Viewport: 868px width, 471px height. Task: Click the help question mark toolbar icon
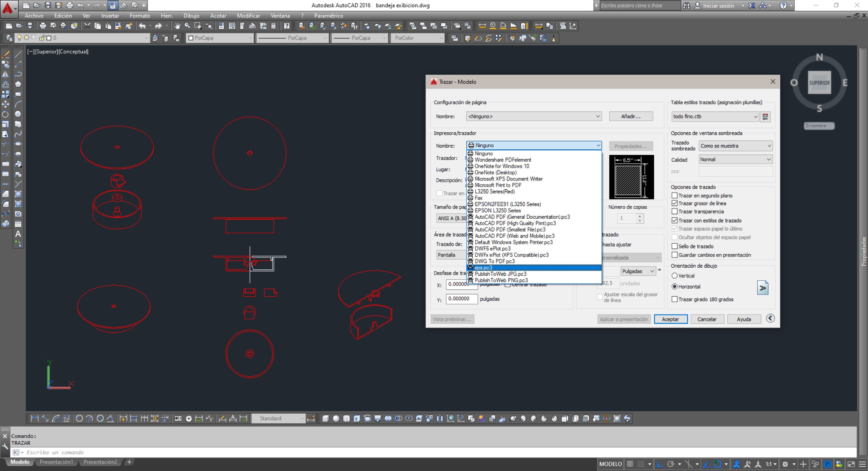287,26
